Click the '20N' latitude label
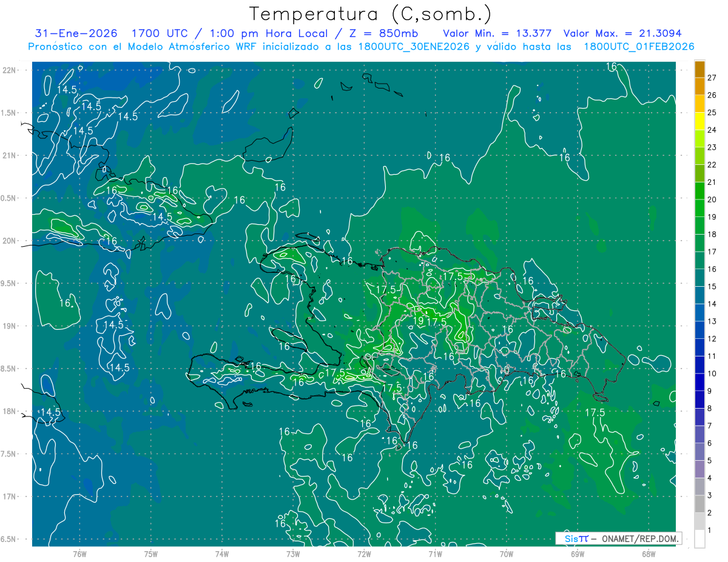Image resolution: width=728 pixels, height=562 pixels. tap(10, 241)
